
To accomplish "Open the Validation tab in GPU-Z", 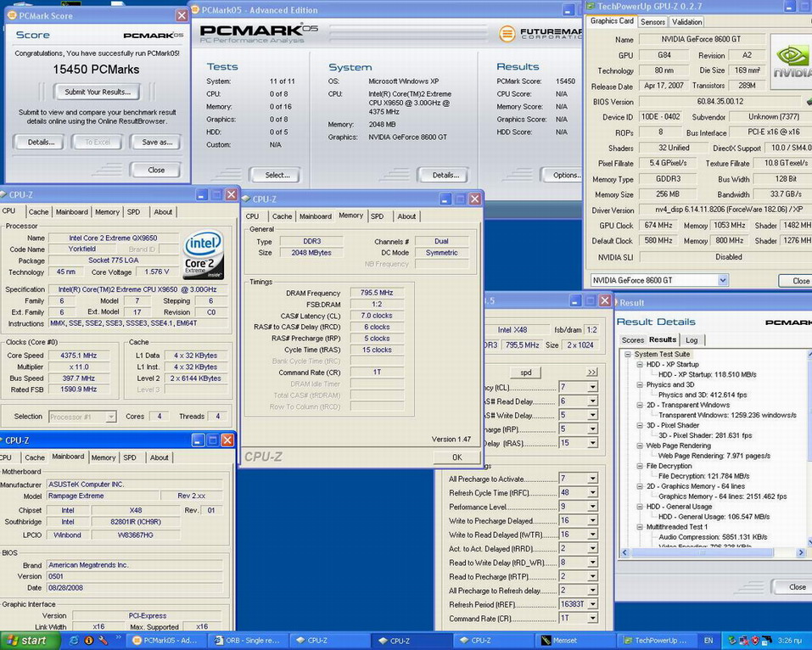I will [x=686, y=22].
